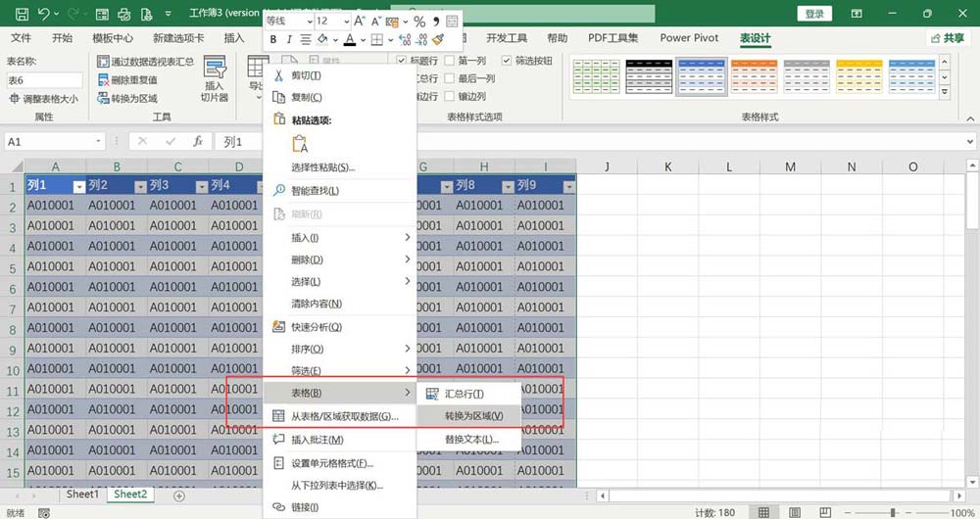Screen dimensions: 980x519
Task: Enable the 最后一列 (Last Column) checkbox
Action: (x=451, y=79)
